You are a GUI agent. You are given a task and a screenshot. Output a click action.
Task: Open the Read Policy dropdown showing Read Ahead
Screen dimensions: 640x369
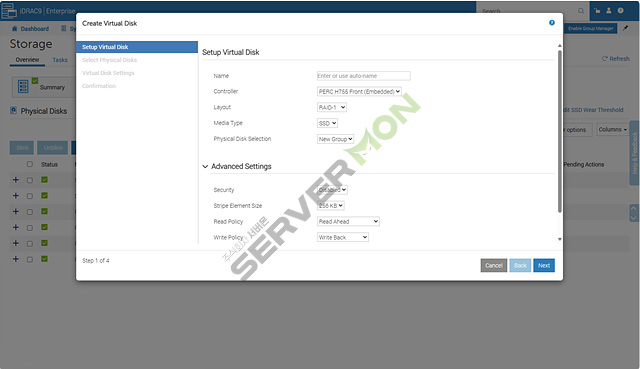(x=348, y=221)
